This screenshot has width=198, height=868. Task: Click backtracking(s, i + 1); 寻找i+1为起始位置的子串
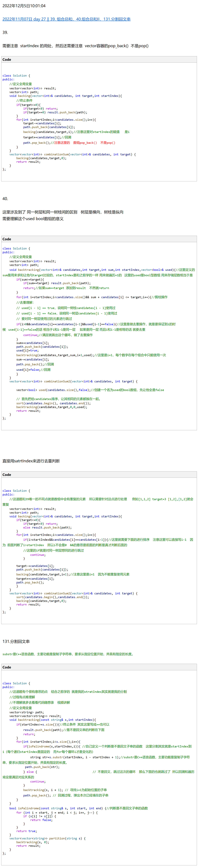point(65,790)
